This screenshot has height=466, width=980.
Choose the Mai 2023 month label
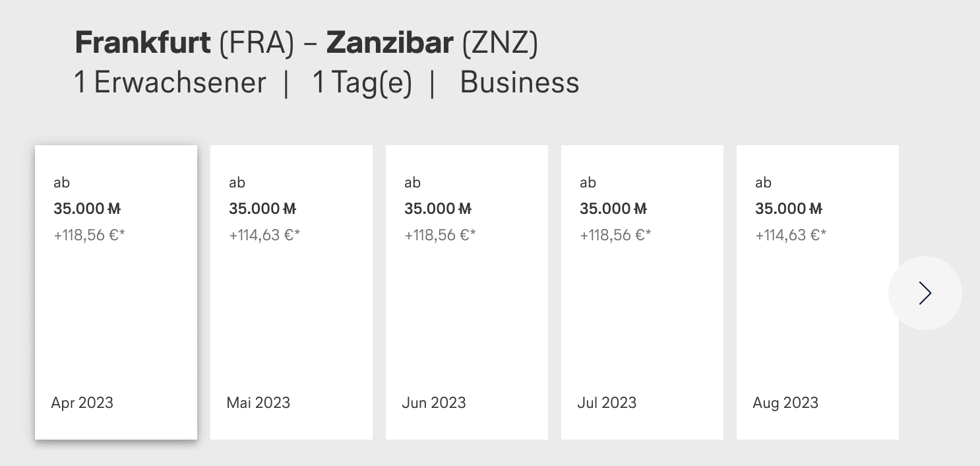tap(258, 403)
